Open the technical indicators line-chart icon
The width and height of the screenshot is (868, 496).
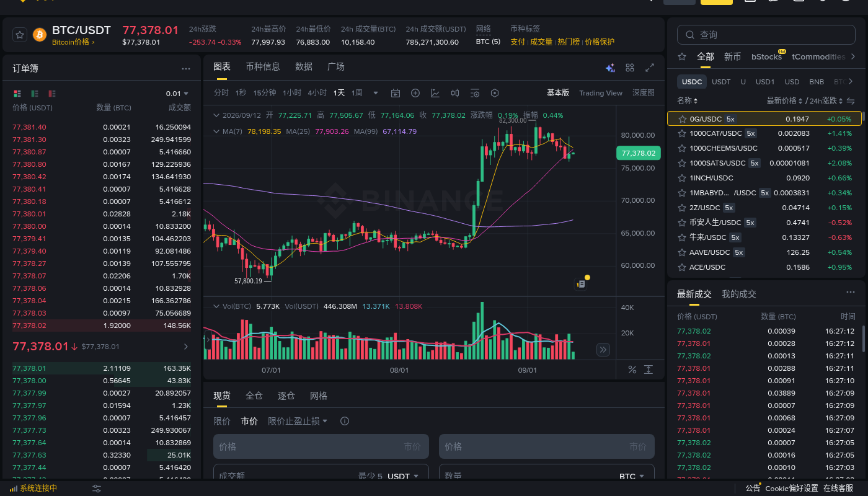(x=435, y=93)
